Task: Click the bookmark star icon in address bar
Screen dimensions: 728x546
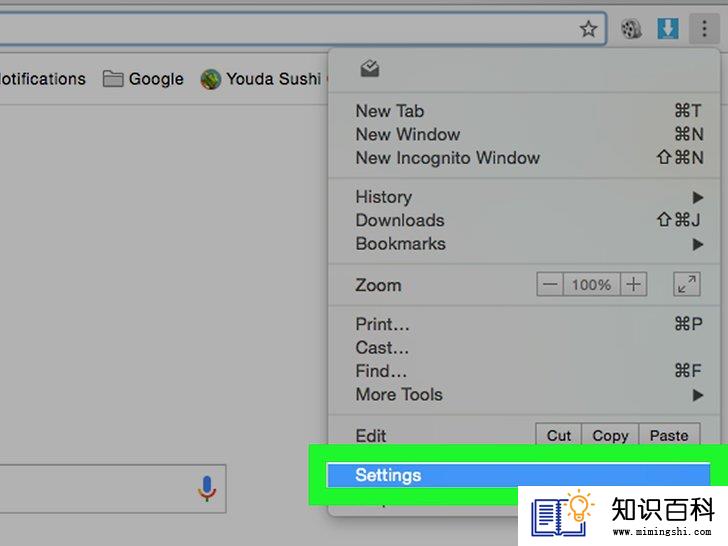Action: (x=588, y=29)
